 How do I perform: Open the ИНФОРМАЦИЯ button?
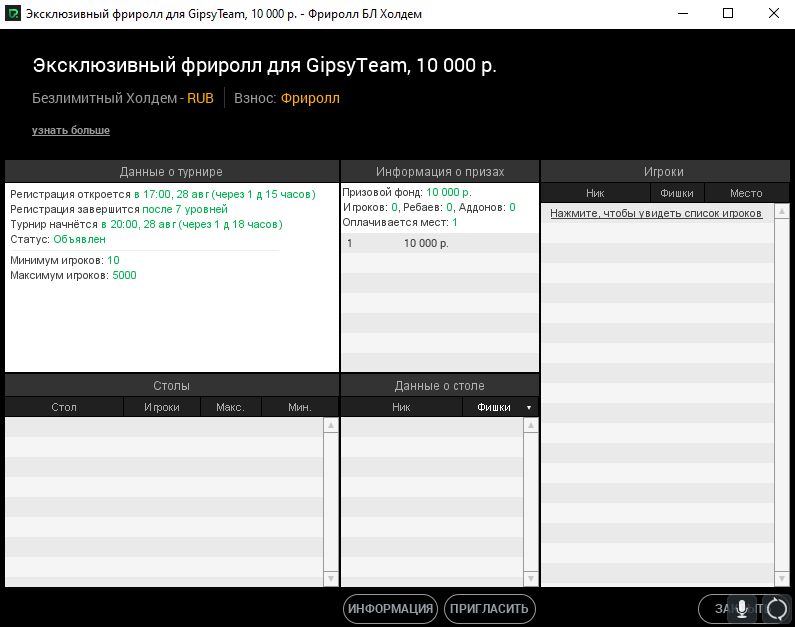[390, 609]
